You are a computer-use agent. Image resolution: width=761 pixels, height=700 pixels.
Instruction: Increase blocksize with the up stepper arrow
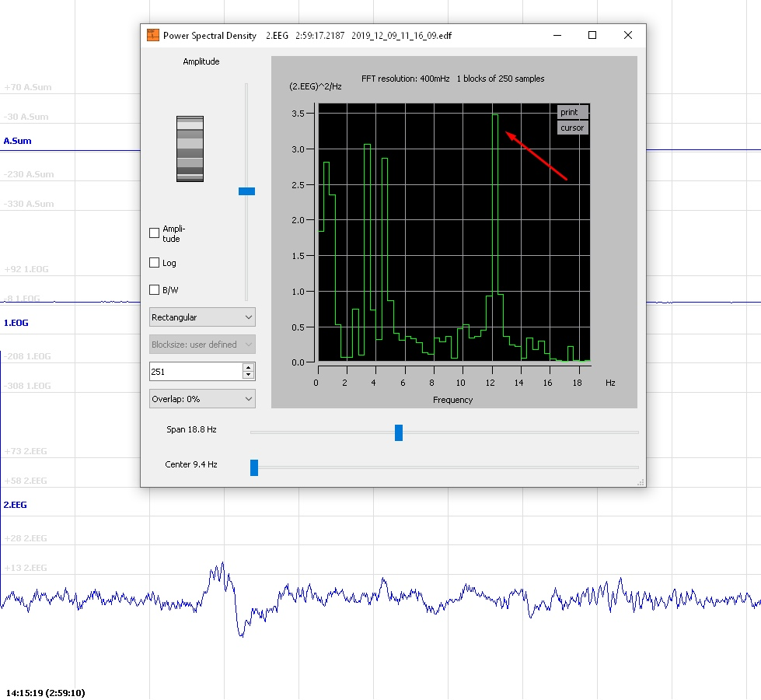point(248,368)
